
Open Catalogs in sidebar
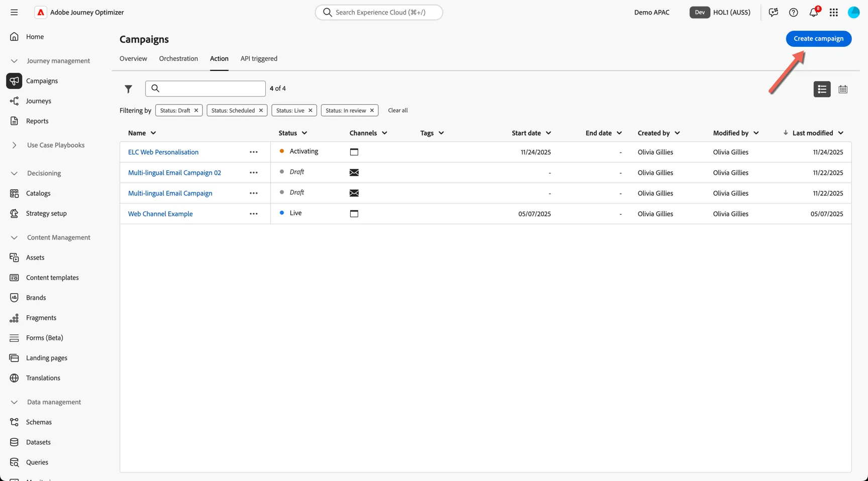click(38, 193)
